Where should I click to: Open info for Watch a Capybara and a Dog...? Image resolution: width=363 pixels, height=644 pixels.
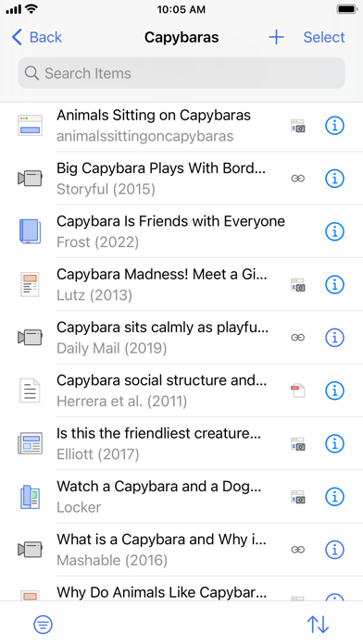coord(334,496)
